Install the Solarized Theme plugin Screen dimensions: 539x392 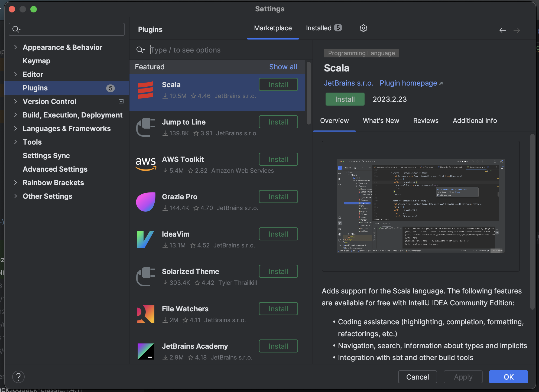pos(278,271)
